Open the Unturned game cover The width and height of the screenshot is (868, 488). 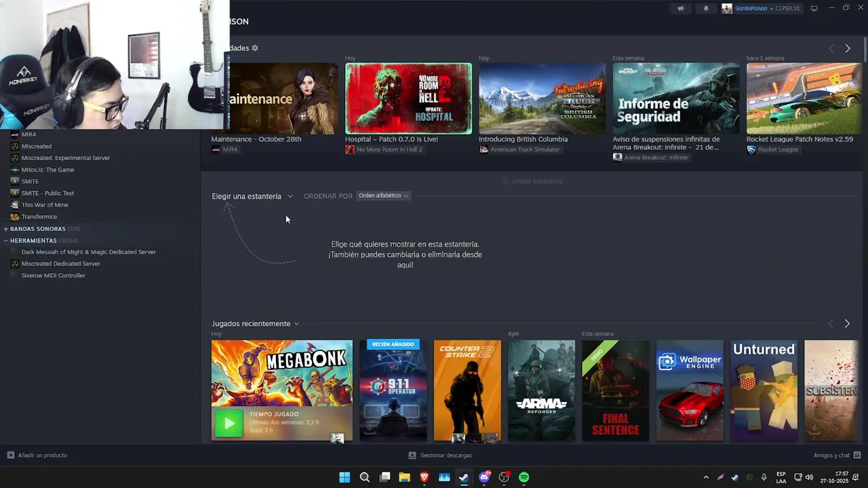pos(764,390)
